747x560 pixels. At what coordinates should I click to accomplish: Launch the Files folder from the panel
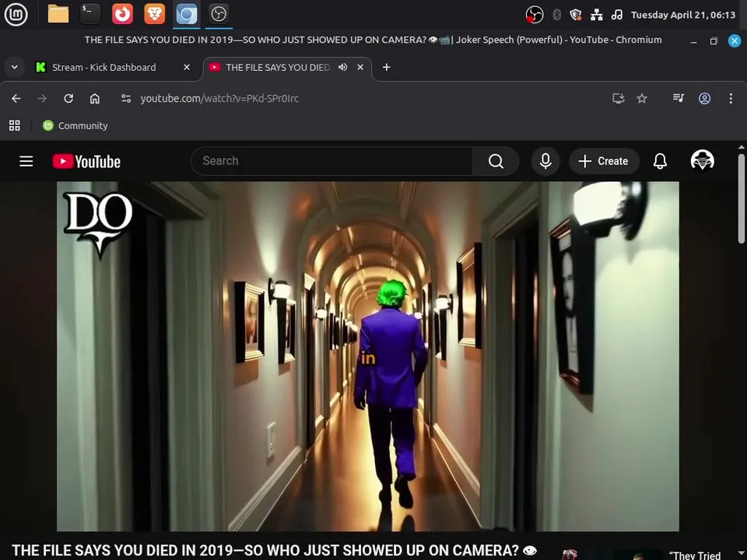[x=58, y=14]
